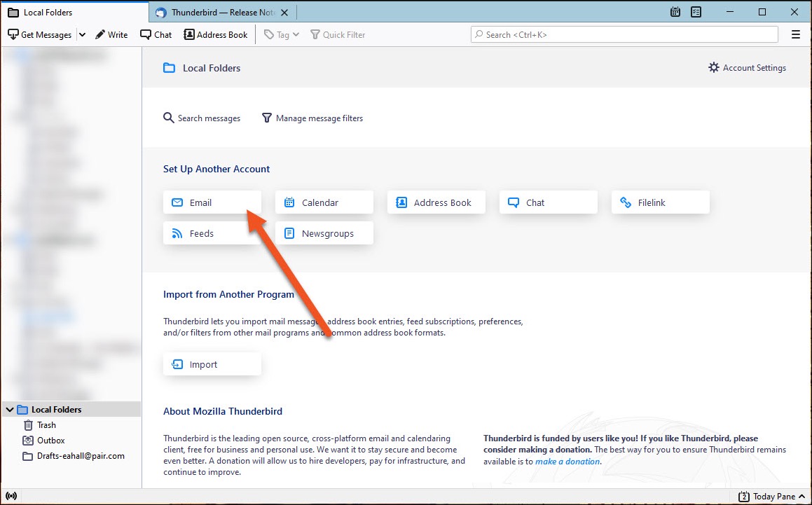
Task: Toggle the Today Pane
Action: coord(771,497)
